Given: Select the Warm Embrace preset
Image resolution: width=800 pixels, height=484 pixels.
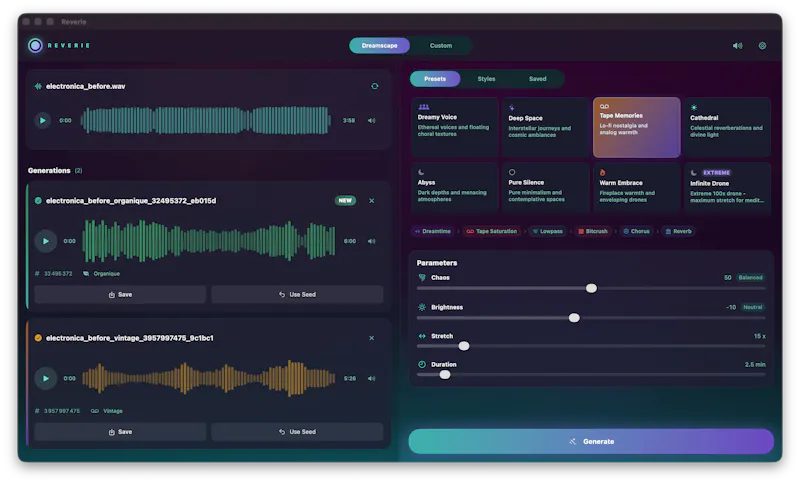Looking at the screenshot, I should (636, 186).
